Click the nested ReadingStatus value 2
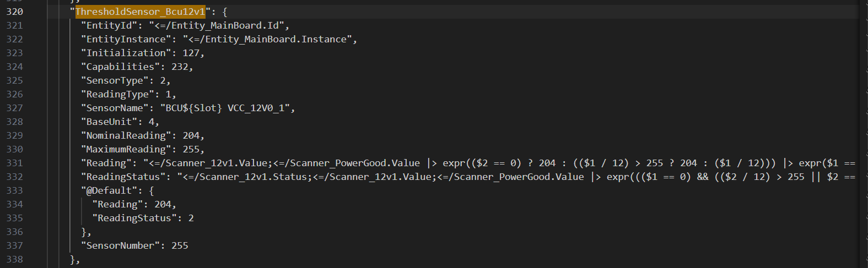 tap(191, 218)
